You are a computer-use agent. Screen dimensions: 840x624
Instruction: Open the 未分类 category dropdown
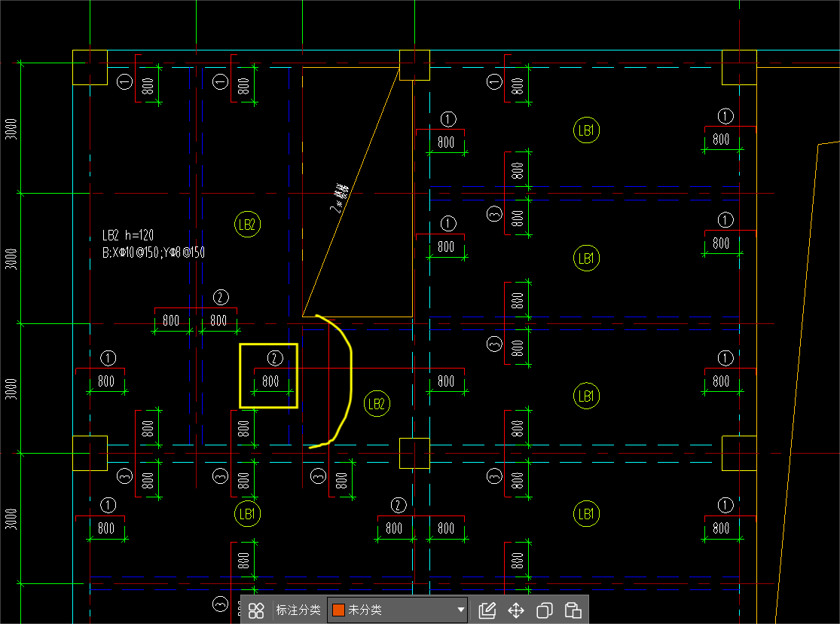tap(398, 610)
